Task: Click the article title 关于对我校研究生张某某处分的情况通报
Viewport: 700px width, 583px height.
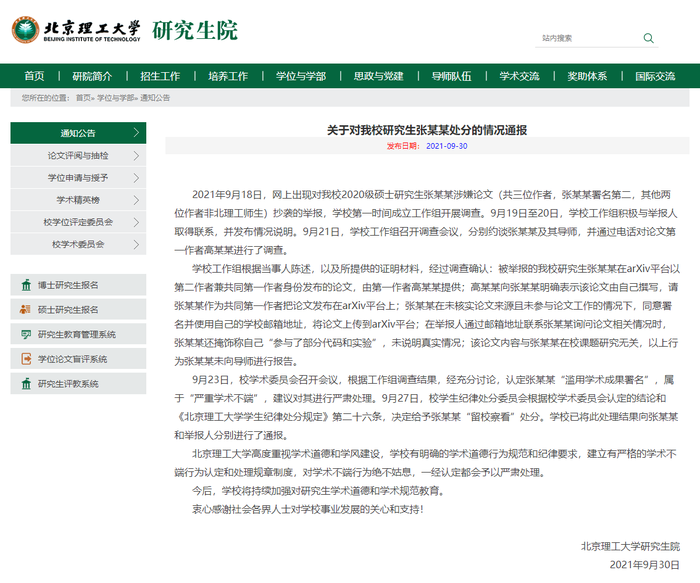Action: [427, 130]
